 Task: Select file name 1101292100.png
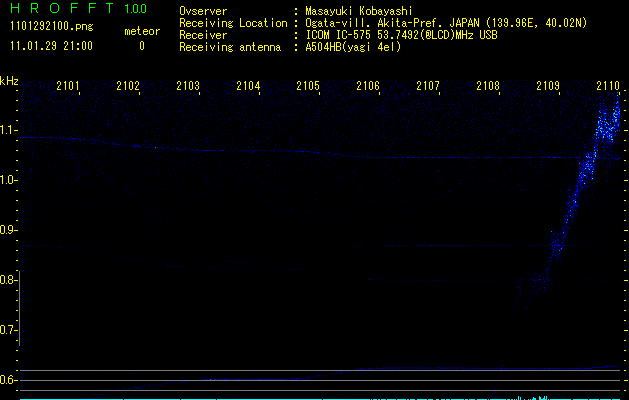52,27
